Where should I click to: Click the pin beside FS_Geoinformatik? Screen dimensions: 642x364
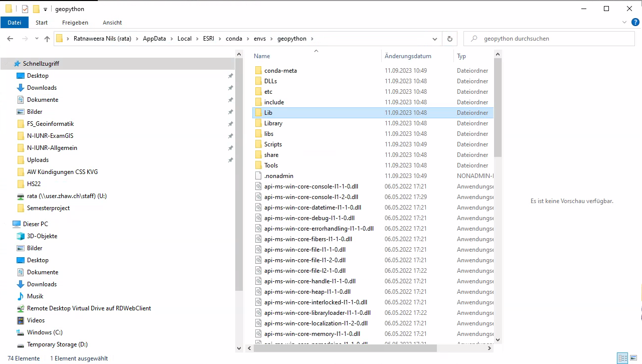coord(230,124)
